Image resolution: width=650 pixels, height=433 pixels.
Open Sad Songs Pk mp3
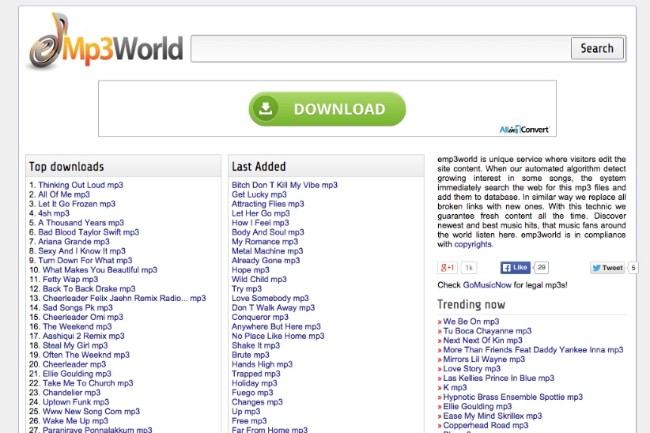click(78, 308)
